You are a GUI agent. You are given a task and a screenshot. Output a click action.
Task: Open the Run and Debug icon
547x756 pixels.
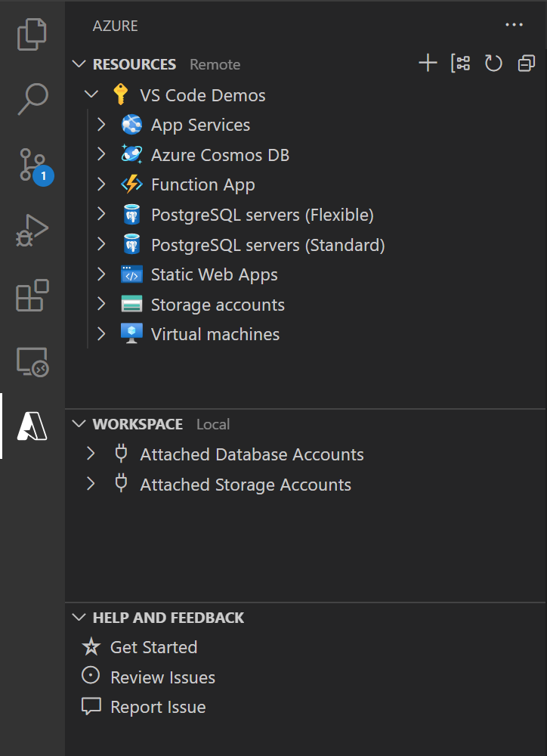coord(32,231)
